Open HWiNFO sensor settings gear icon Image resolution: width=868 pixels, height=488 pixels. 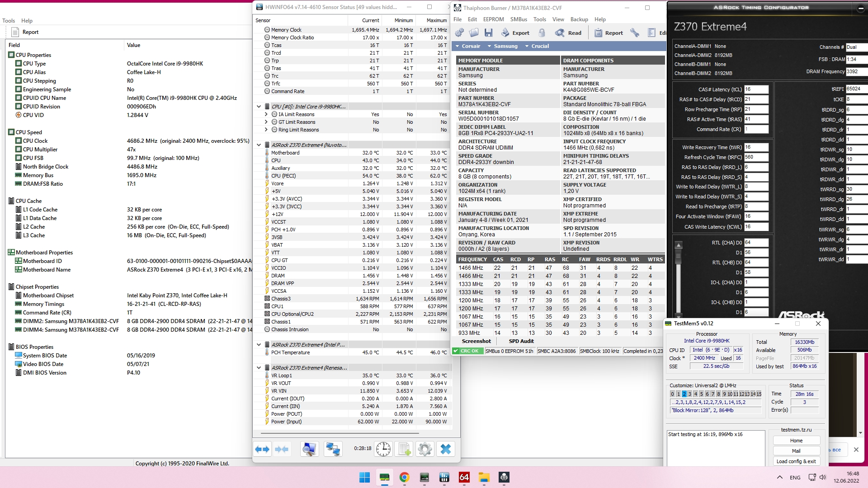[x=424, y=449]
